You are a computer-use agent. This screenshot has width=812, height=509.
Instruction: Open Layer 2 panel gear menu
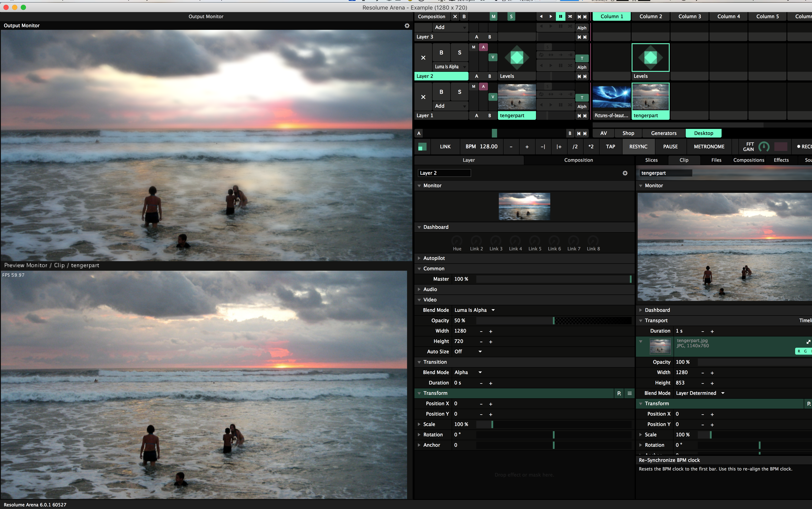tap(625, 173)
